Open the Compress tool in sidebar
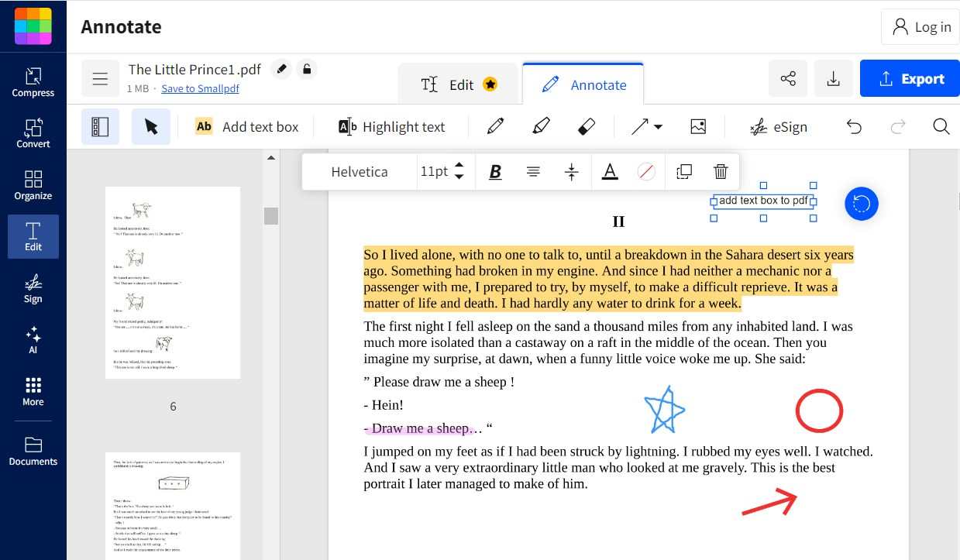Image resolution: width=960 pixels, height=560 pixels. 33,82
